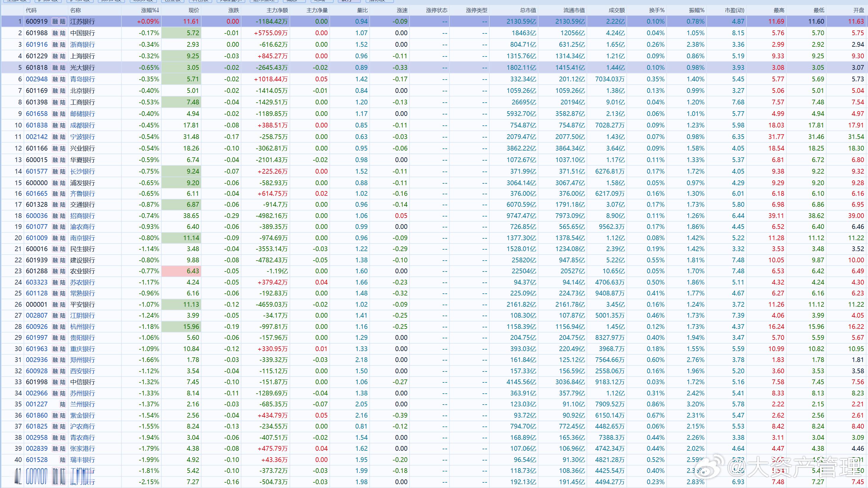Viewport: 868px width, 488px height.
Task: Click the 代码 column header
Action: click(31, 10)
